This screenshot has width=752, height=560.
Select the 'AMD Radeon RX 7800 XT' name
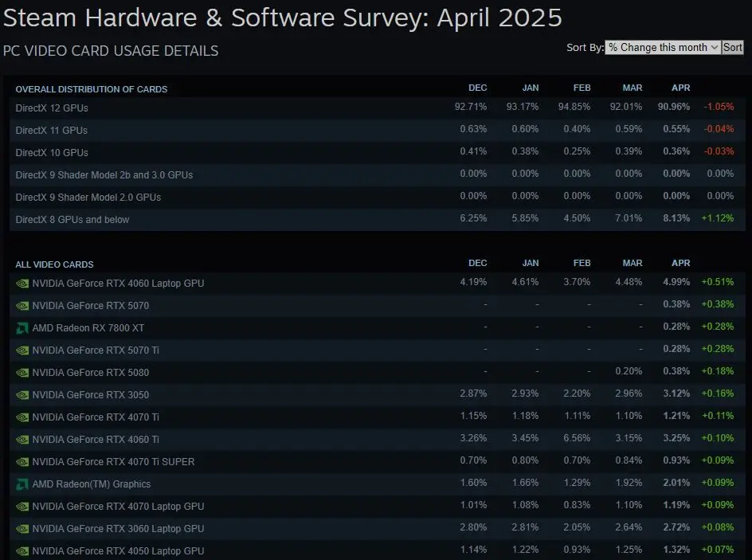[x=88, y=328]
